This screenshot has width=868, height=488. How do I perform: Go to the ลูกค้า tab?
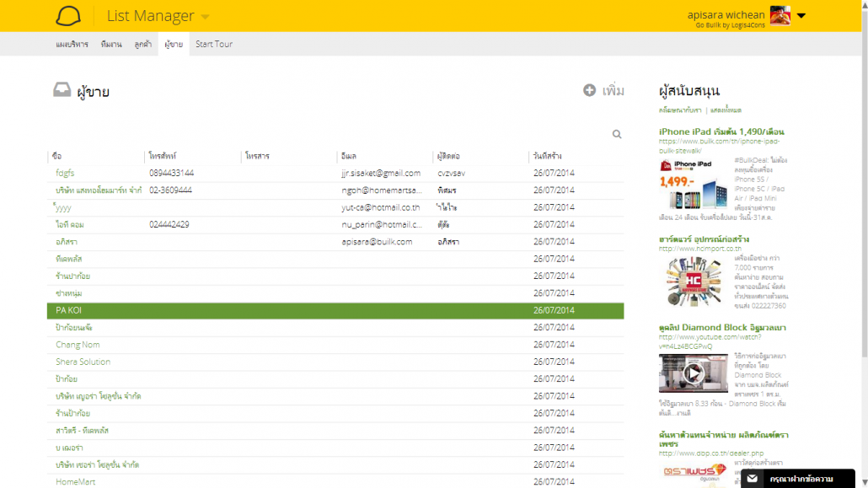point(142,44)
